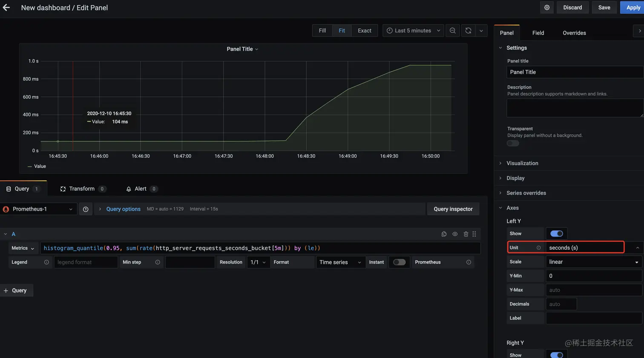Duplicate query A with the copy icon
Screen dimensions: 644x358
point(444,234)
